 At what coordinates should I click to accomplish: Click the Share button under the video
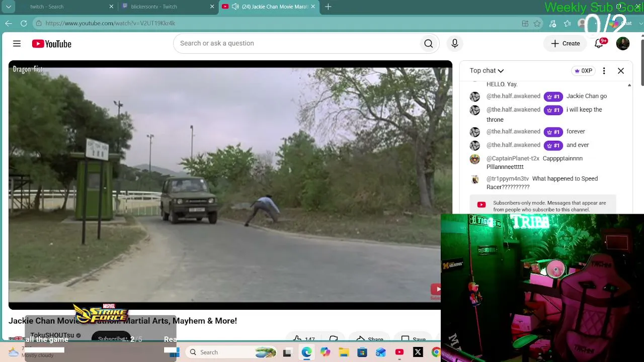pos(370,339)
